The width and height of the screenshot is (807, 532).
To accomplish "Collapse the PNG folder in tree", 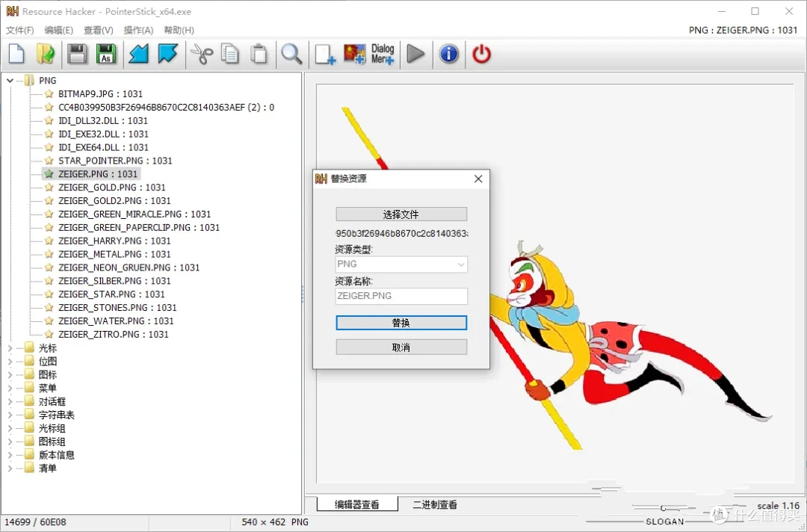I will pos(10,81).
